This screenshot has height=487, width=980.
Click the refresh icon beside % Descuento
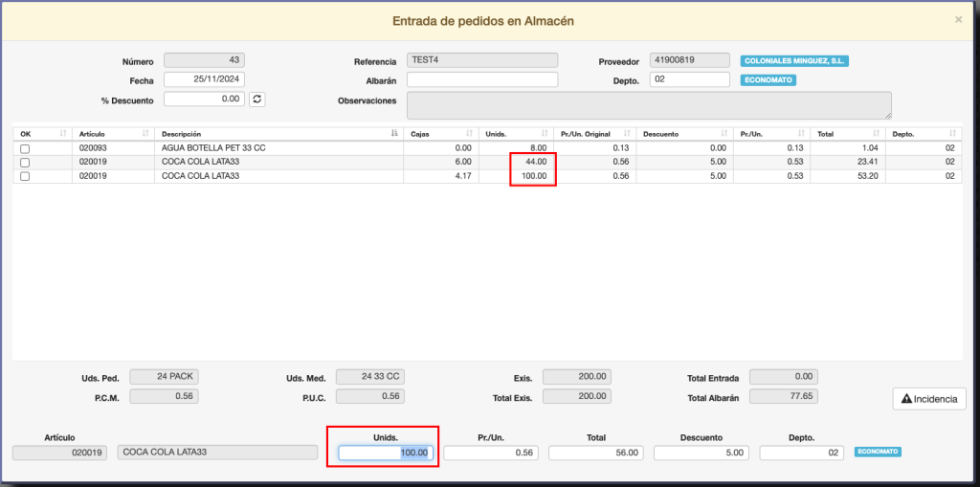[256, 99]
